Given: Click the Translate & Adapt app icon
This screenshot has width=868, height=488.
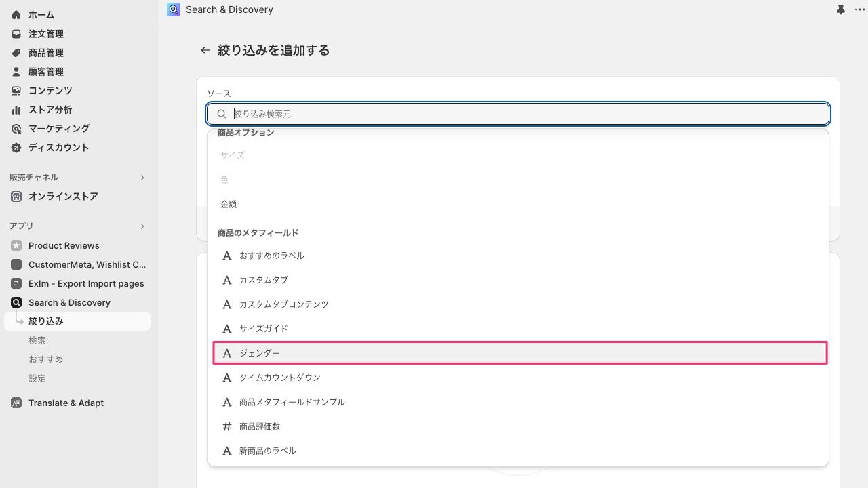Looking at the screenshot, I should (16, 403).
